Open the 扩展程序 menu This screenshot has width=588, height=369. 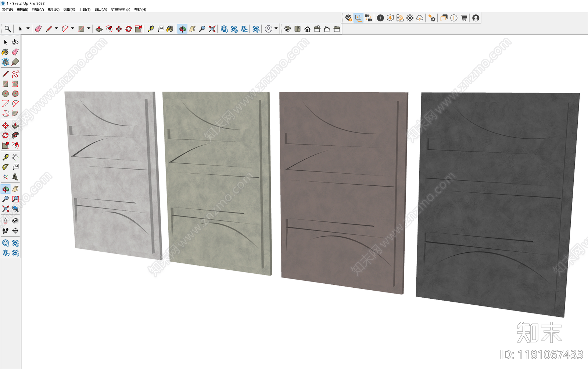click(121, 10)
